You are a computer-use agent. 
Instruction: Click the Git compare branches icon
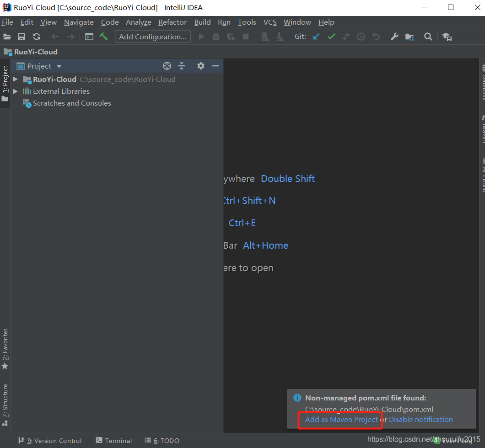point(346,37)
